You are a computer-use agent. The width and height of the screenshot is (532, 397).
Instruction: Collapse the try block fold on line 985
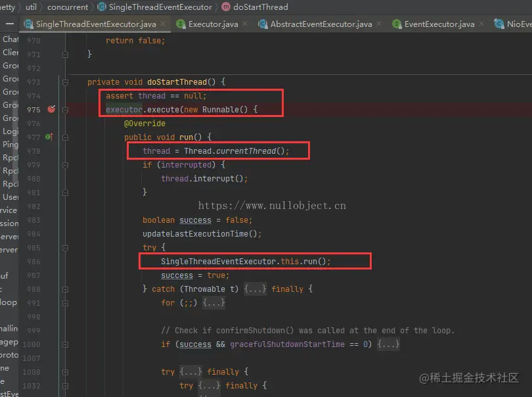(x=66, y=248)
